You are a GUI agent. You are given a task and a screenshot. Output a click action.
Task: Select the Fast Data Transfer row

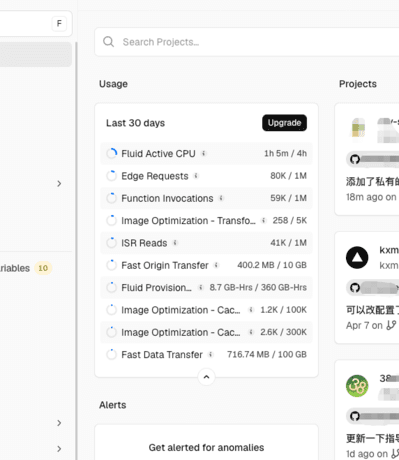(206, 354)
